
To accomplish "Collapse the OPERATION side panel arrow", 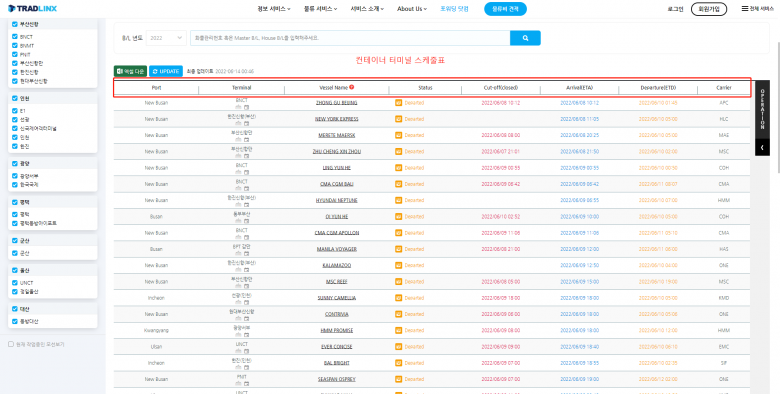I will (x=762, y=147).
